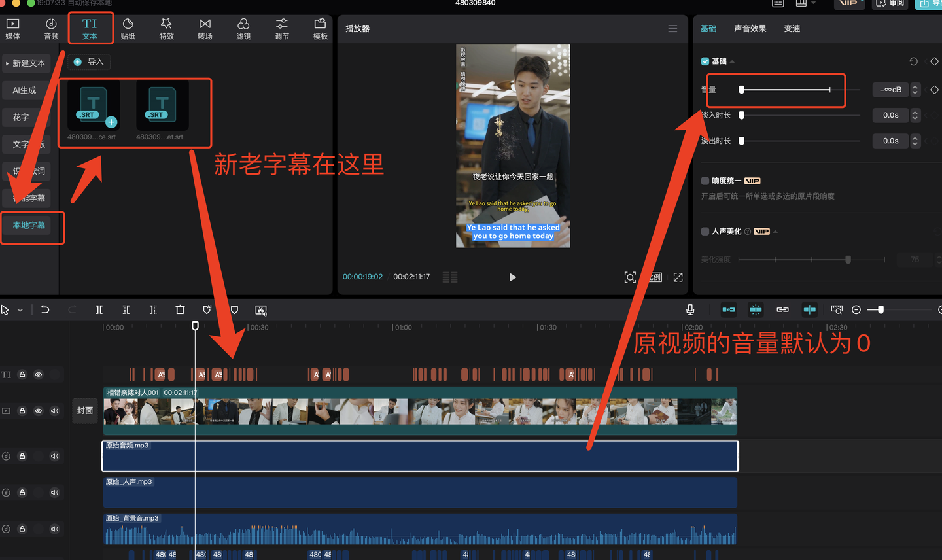Add keyframe for 基础 section
Image resolution: width=942 pixels, height=560 pixels.
934,61
